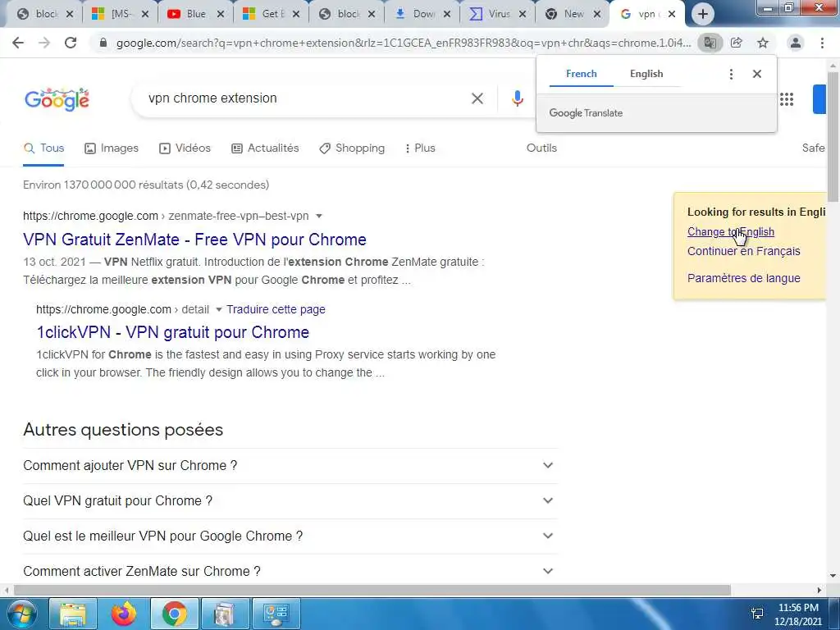The width and height of the screenshot is (840, 630).
Task: Switch to the Shopping results tab
Action: [351, 148]
